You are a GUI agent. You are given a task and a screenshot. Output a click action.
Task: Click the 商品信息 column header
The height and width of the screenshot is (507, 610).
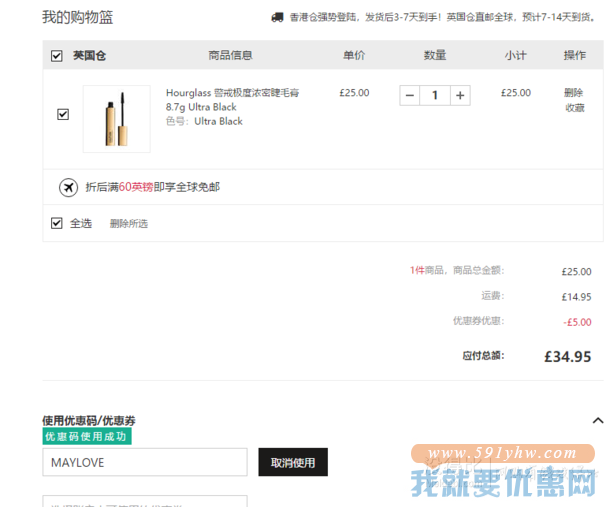[231, 55]
